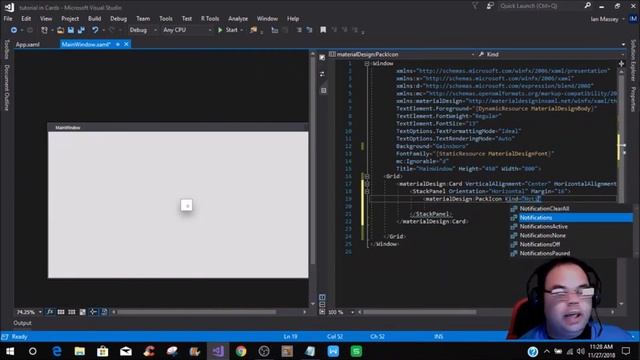Open the Window menu
640x360 pixels.
tap(267, 19)
